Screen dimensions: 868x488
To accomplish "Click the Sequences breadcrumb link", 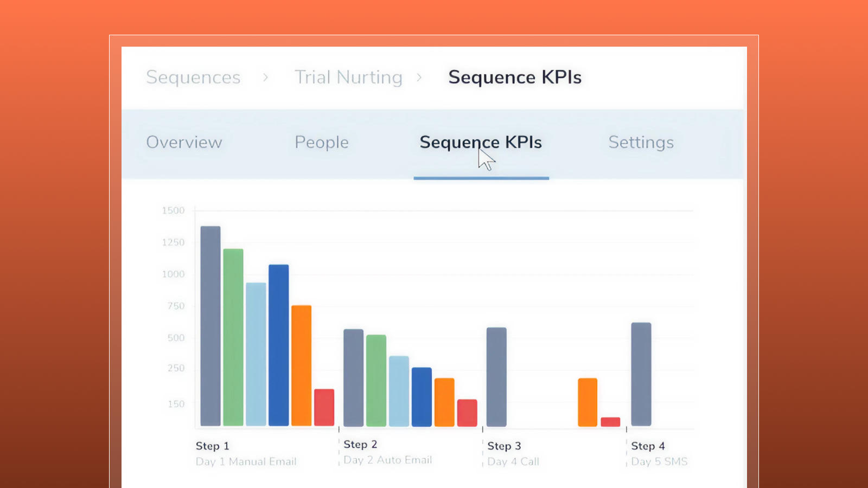I will click(x=193, y=77).
